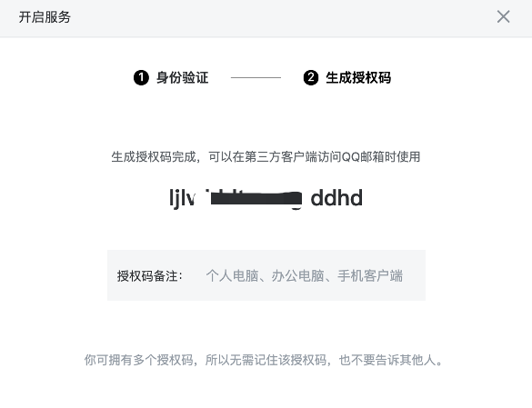Click the step 2 number circle icon
532x408 pixels.
(311, 77)
